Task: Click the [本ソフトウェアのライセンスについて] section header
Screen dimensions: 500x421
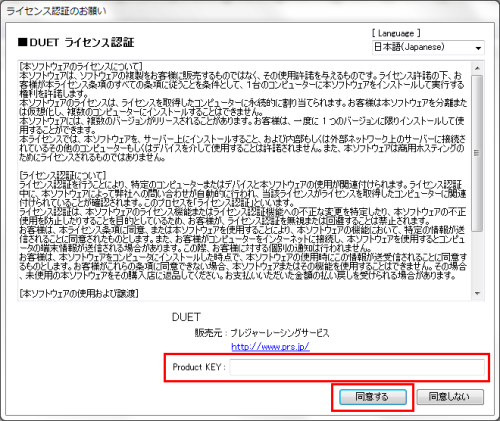Action: coord(81,66)
